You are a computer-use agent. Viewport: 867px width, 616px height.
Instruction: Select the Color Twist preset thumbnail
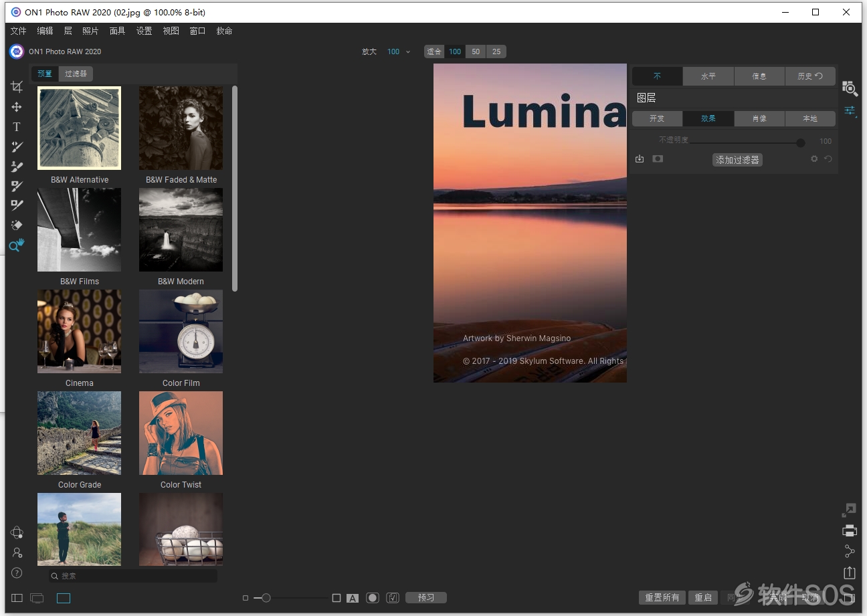pos(181,433)
